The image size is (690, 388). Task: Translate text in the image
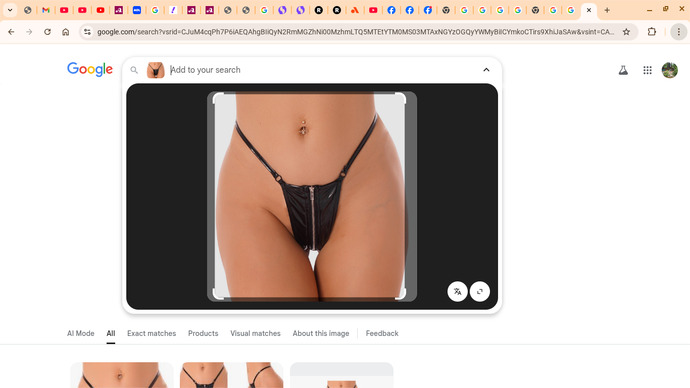[x=457, y=291]
